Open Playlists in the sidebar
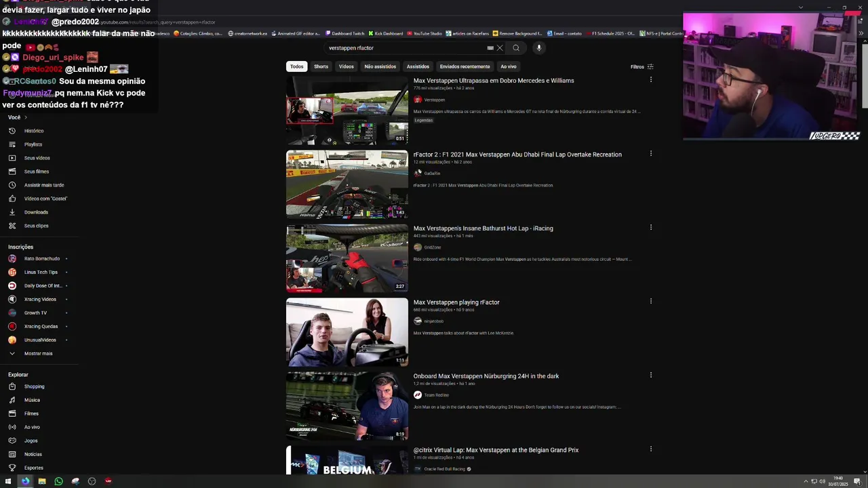This screenshot has height=488, width=868. click(x=33, y=144)
